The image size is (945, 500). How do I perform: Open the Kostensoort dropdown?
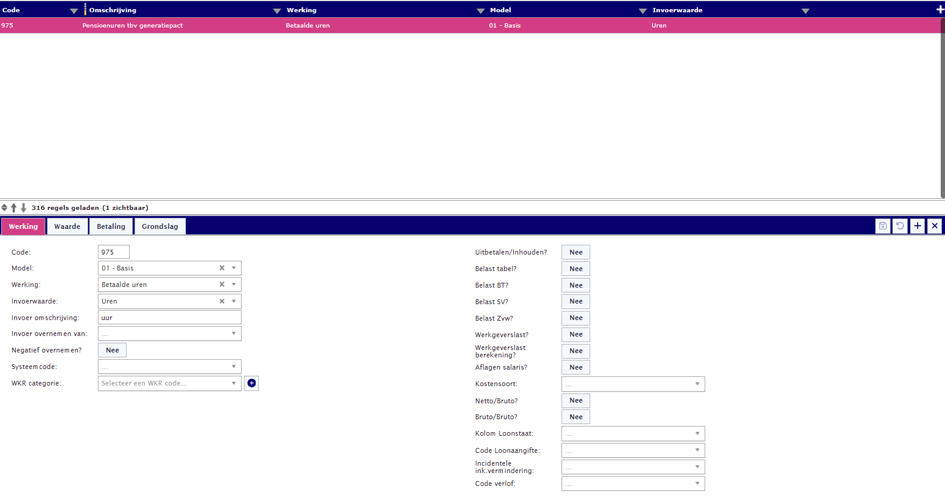pos(633,384)
